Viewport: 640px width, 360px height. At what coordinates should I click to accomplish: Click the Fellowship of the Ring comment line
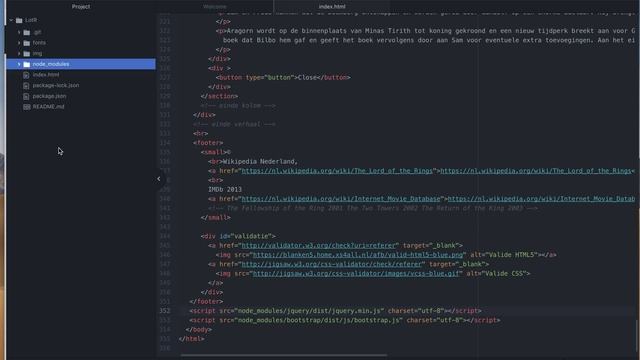pos(373,208)
